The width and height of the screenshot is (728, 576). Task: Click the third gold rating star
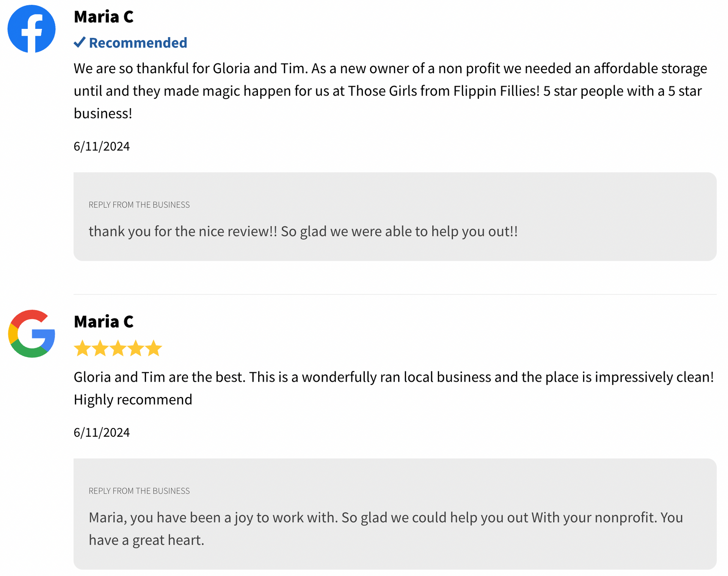click(118, 348)
